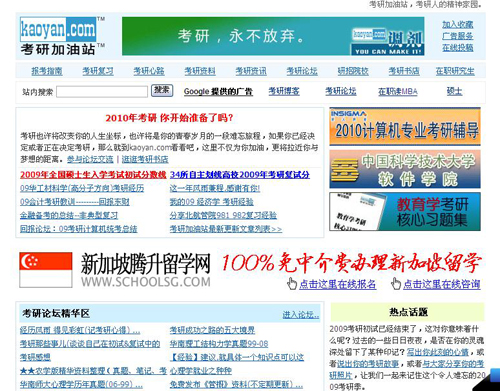This screenshot has height=391, width=500.
Task: Click the 在线投稿 link
Action: (x=458, y=48)
